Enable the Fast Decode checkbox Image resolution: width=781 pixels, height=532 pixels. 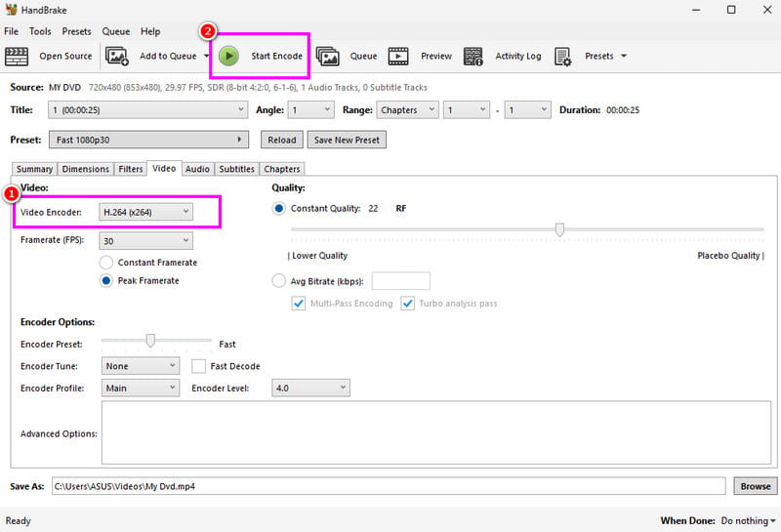point(199,366)
